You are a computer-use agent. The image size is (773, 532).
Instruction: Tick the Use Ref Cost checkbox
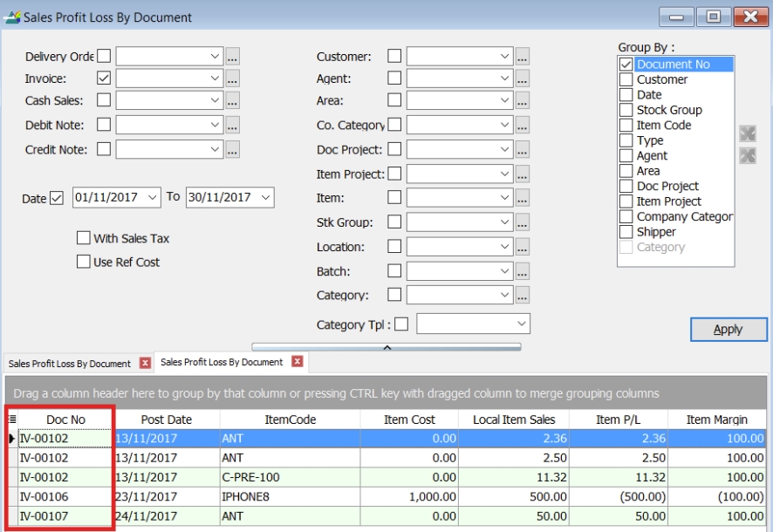(84, 262)
